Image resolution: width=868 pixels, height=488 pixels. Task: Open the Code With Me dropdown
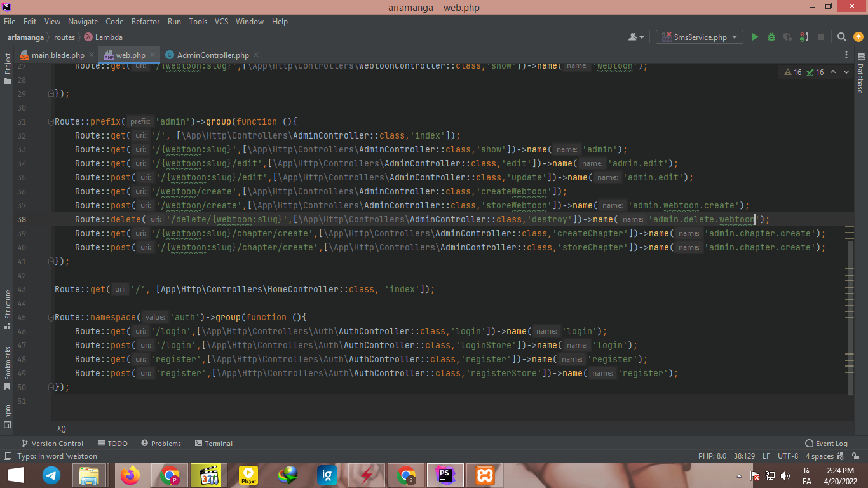(x=636, y=37)
